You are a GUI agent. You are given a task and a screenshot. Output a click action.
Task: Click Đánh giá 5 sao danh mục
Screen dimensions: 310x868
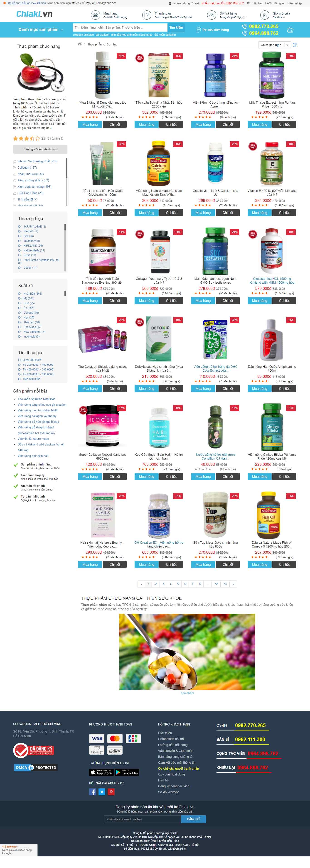[40, 149]
